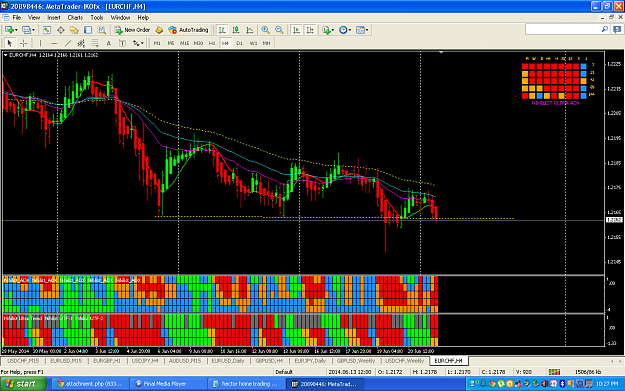This screenshot has height=391, width=625.
Task: Click the New Order button
Action: (x=132, y=30)
